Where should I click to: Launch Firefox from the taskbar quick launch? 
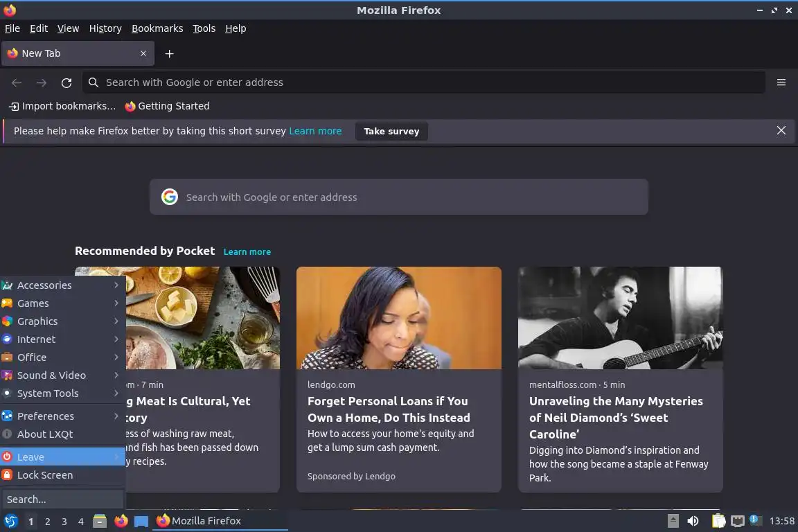click(121, 521)
